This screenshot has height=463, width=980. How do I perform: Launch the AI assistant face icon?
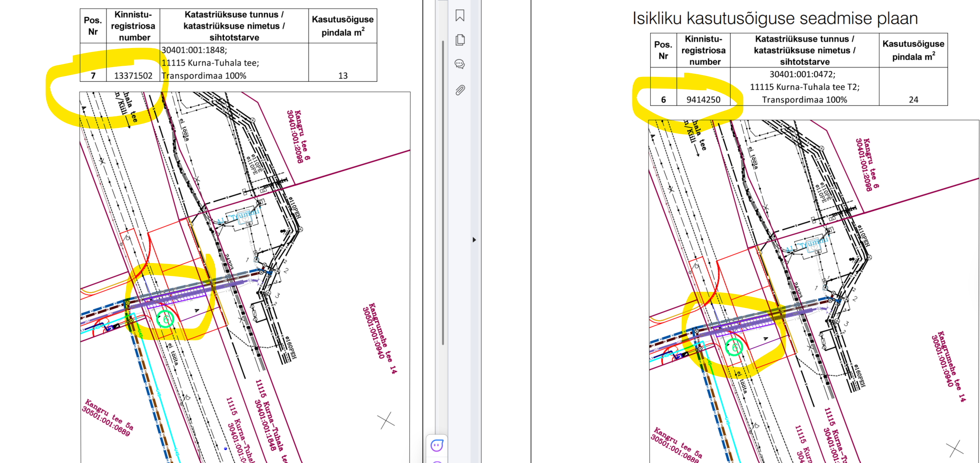(x=437, y=445)
